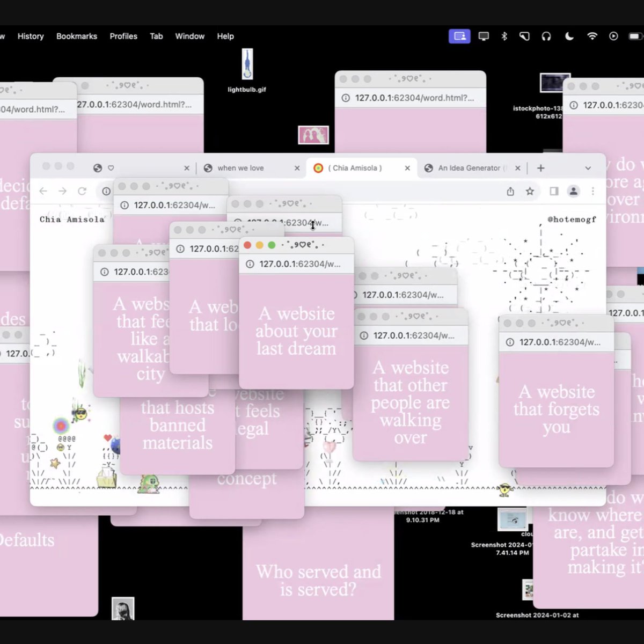
Task: Toggle Chrome's side panel icon
Action: tap(553, 191)
